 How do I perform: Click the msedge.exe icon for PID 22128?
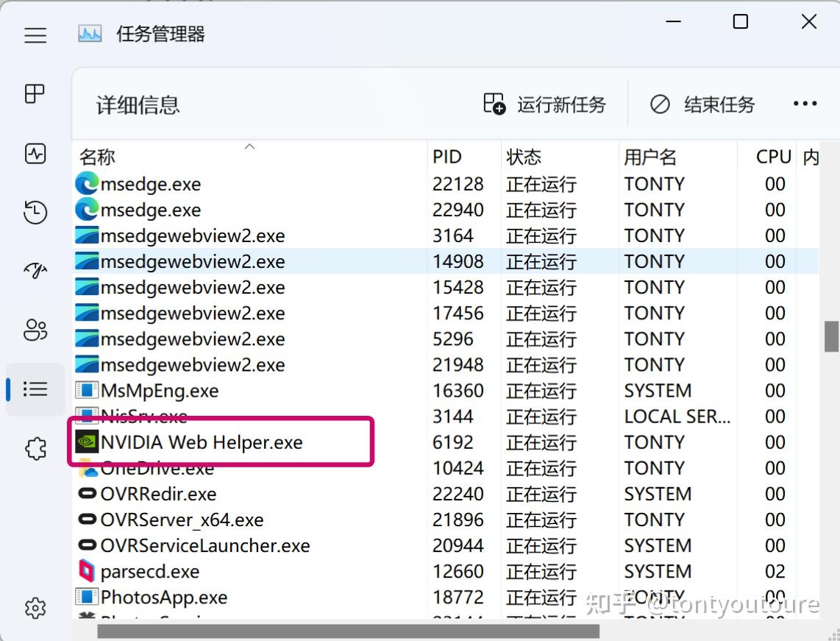(x=87, y=184)
